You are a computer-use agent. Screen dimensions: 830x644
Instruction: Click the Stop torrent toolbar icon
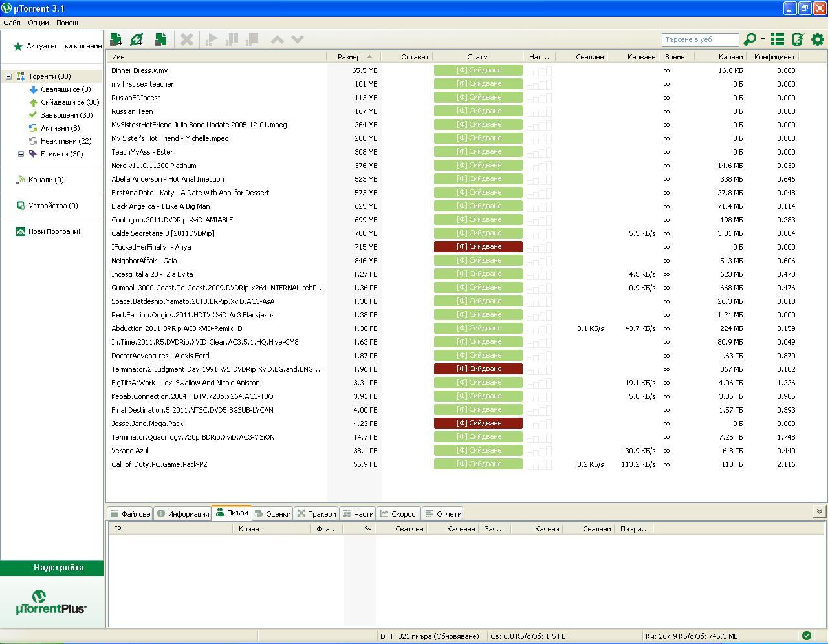pos(252,39)
